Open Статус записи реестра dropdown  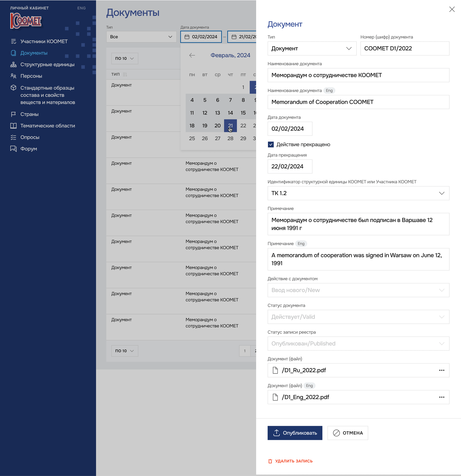coord(358,344)
